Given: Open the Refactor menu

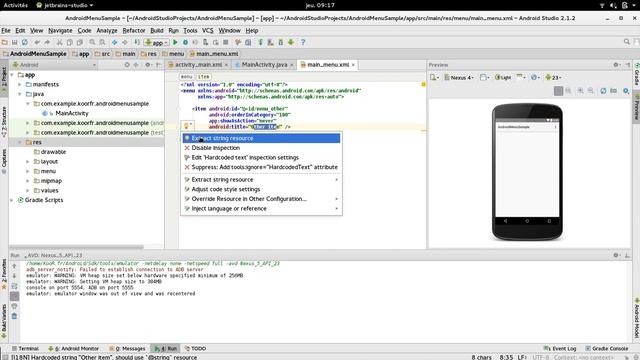Looking at the screenshot, I should (x=134, y=30).
